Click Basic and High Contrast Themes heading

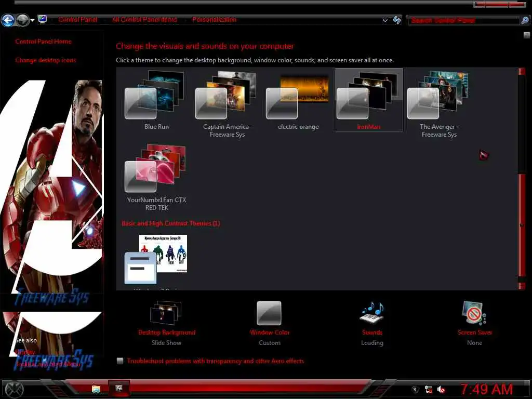click(x=170, y=223)
